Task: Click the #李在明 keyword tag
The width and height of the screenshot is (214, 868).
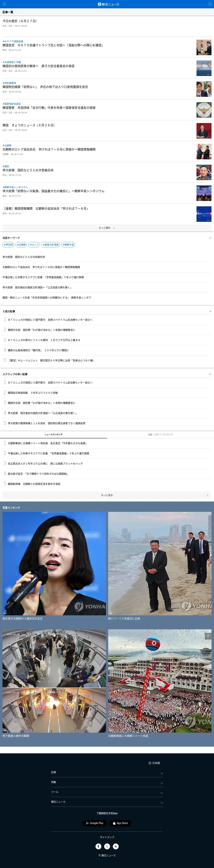Action: click(x=8, y=245)
